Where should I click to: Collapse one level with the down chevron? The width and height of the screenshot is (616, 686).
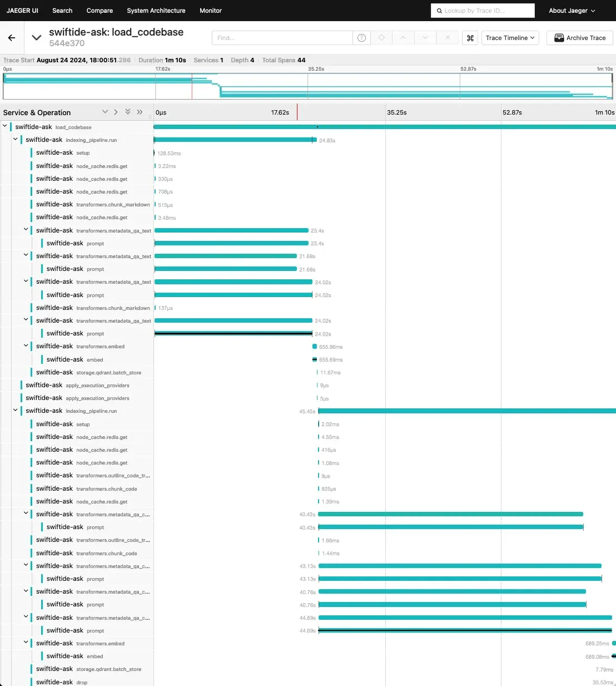pyautogui.click(x=105, y=112)
